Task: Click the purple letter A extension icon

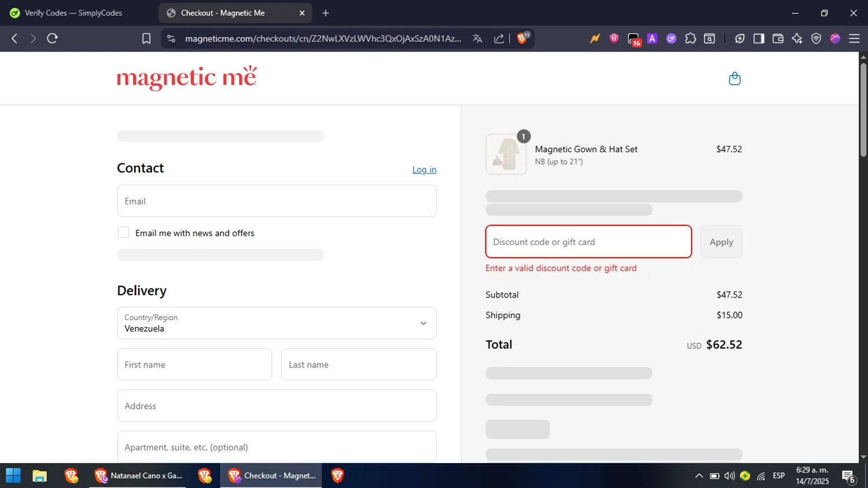Action: [652, 38]
